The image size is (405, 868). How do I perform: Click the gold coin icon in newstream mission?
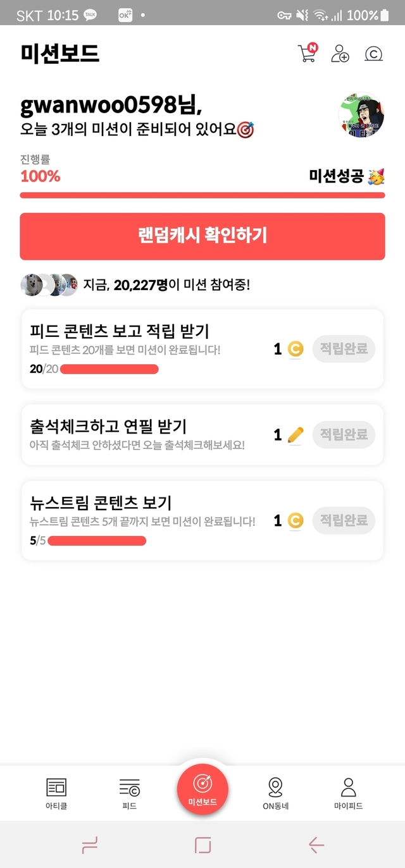click(x=296, y=520)
